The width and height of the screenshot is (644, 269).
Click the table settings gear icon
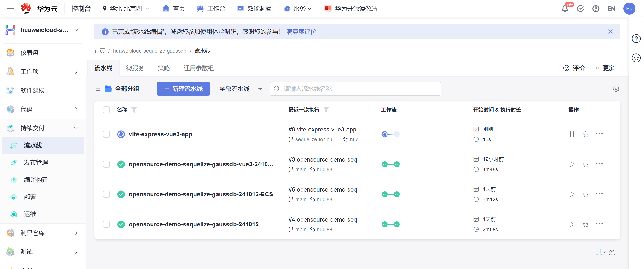[616, 89]
